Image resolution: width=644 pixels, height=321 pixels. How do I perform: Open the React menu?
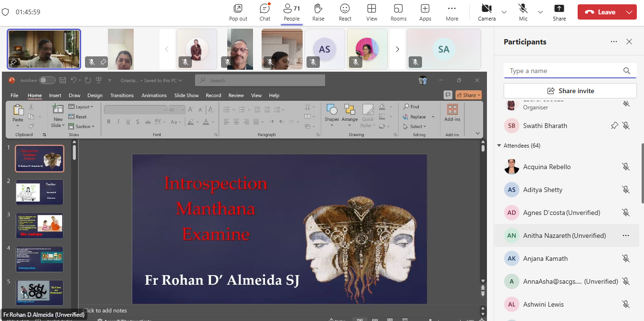tap(345, 12)
